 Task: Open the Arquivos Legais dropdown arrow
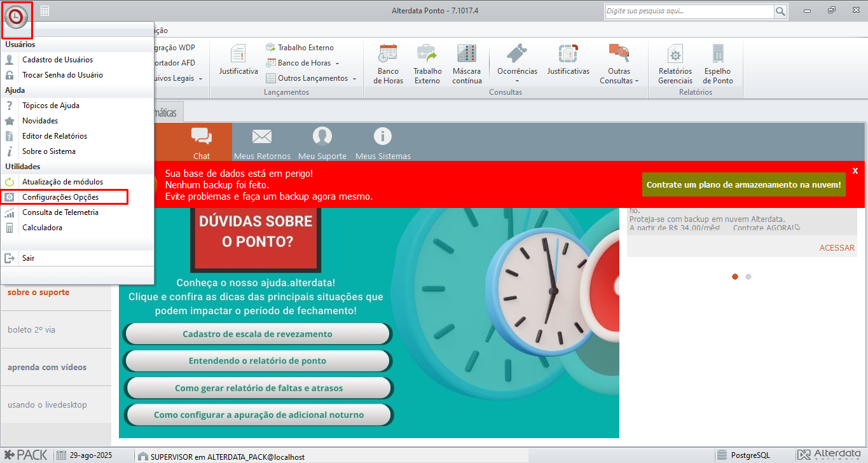click(x=200, y=79)
